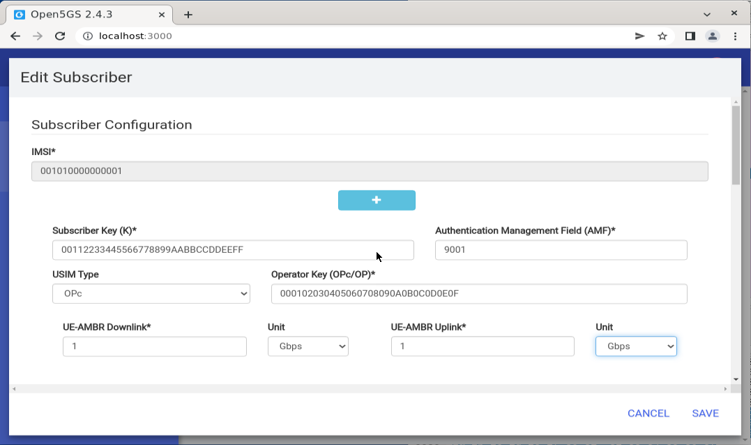Click the send/share page icon
Image resolution: width=751 pixels, height=445 pixels.
[639, 36]
